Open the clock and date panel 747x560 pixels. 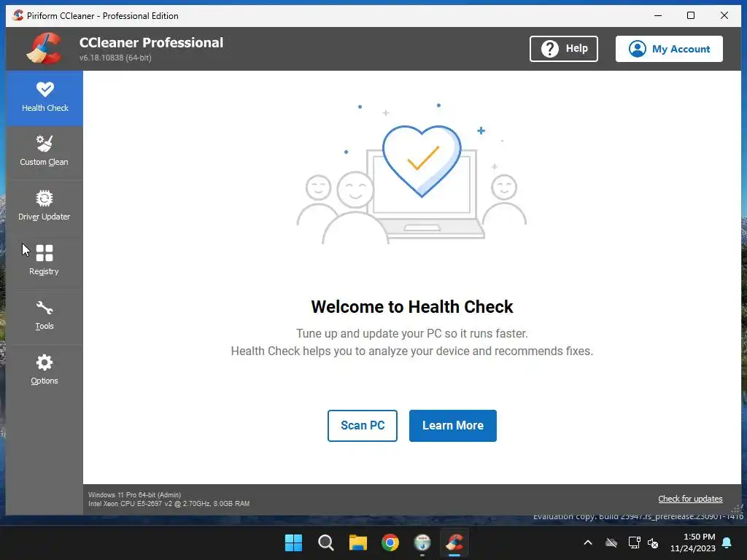coord(693,542)
